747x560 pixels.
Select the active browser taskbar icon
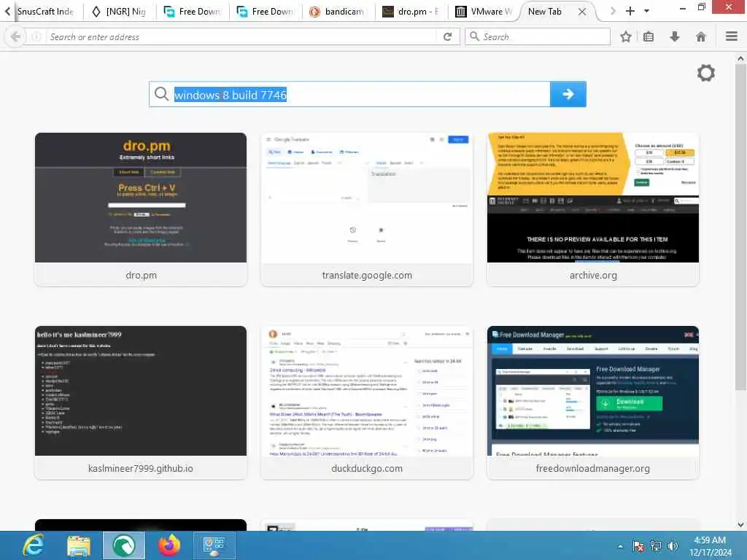point(124,545)
